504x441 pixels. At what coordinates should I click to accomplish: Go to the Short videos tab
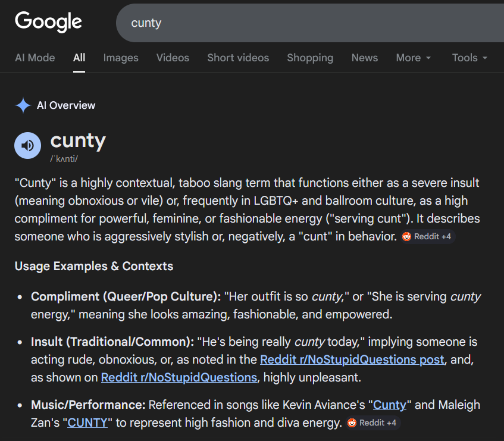coord(237,58)
